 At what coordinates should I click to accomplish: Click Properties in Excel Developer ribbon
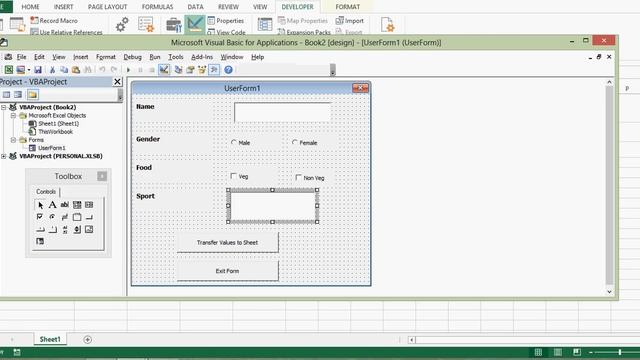(225, 20)
